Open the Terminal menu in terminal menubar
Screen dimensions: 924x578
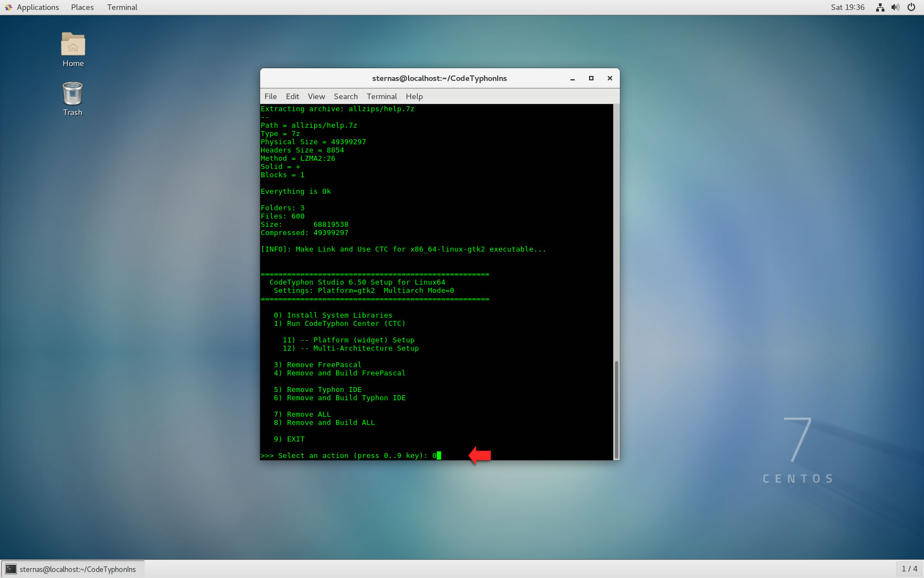(x=382, y=96)
